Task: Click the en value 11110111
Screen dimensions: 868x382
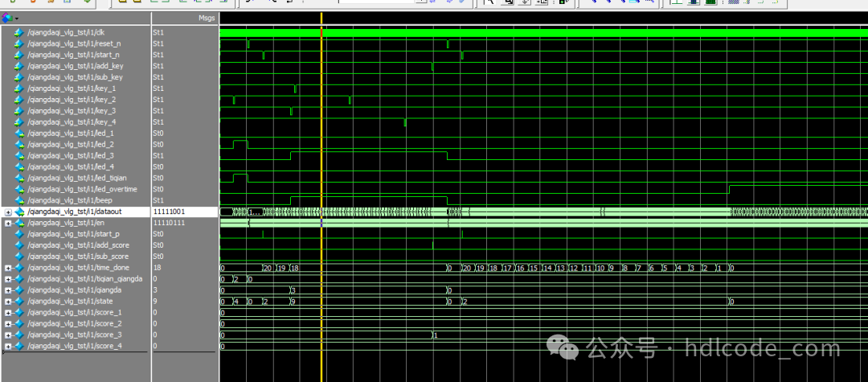Action: pos(169,223)
